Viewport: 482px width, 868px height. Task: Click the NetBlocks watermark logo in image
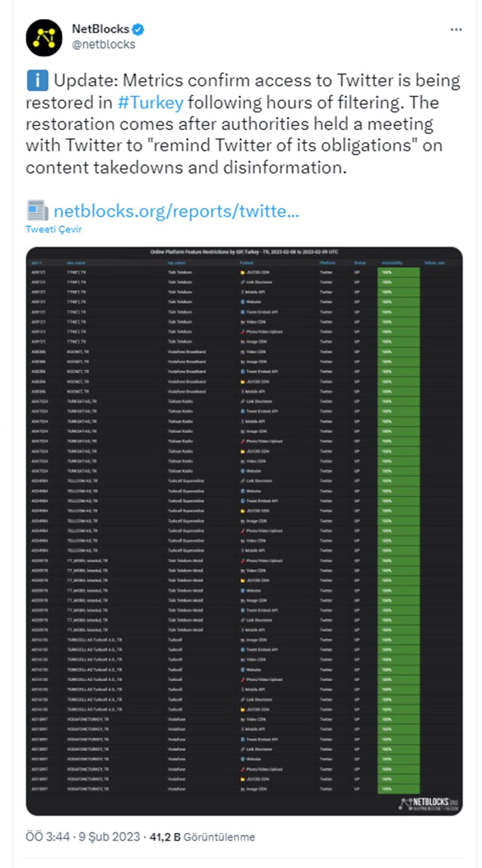pos(428,804)
